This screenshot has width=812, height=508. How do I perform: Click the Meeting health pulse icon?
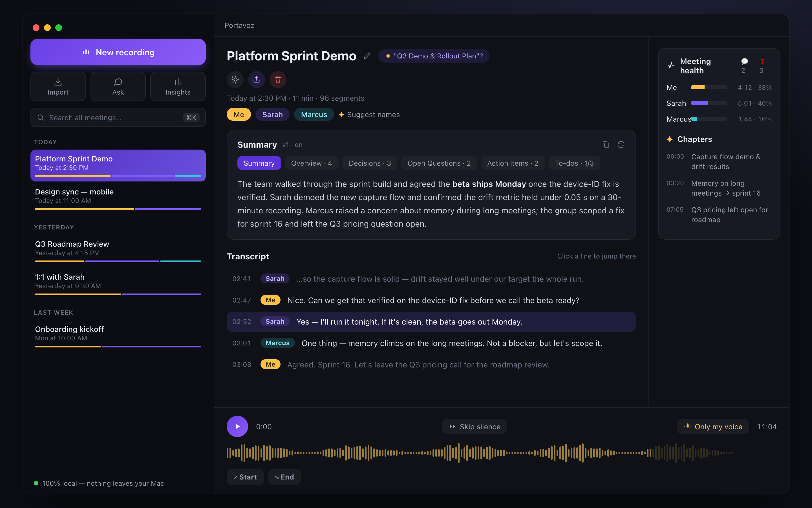click(671, 65)
